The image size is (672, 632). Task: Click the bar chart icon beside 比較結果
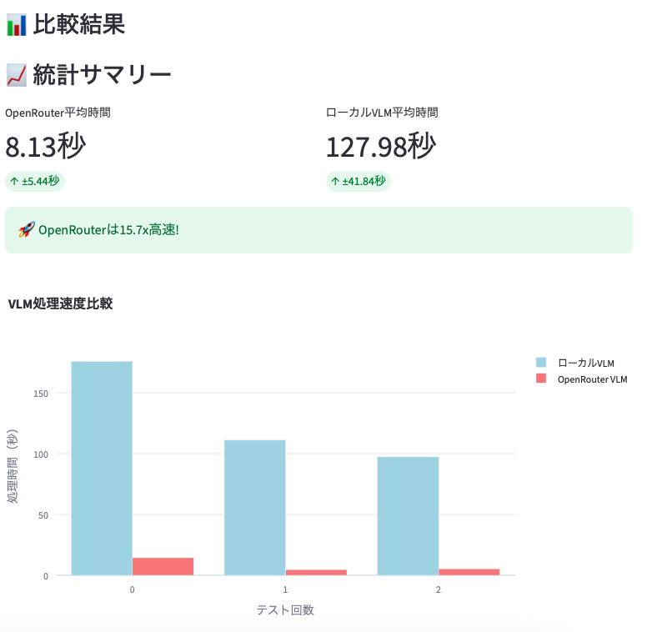click(x=15, y=25)
